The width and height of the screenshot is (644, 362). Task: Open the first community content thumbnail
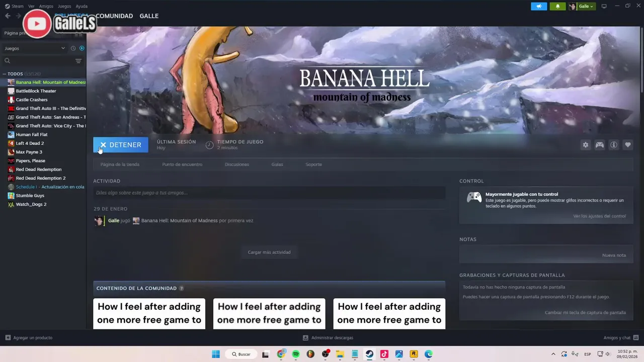tap(149, 314)
